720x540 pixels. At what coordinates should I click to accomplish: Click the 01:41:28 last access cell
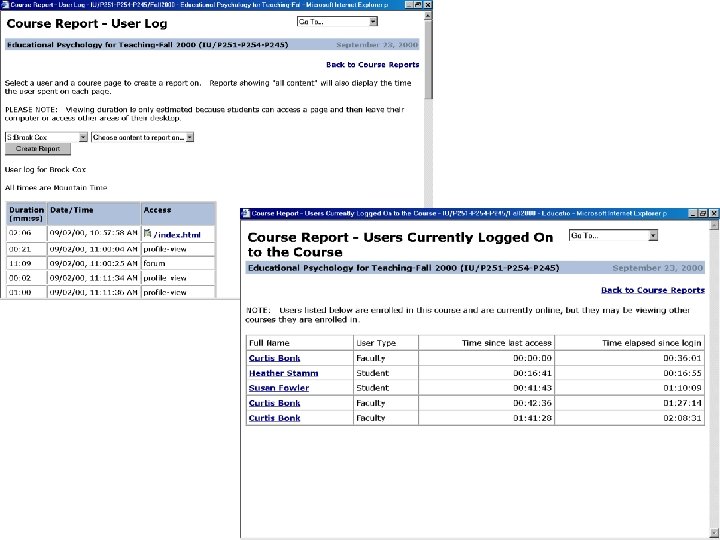(x=486, y=418)
